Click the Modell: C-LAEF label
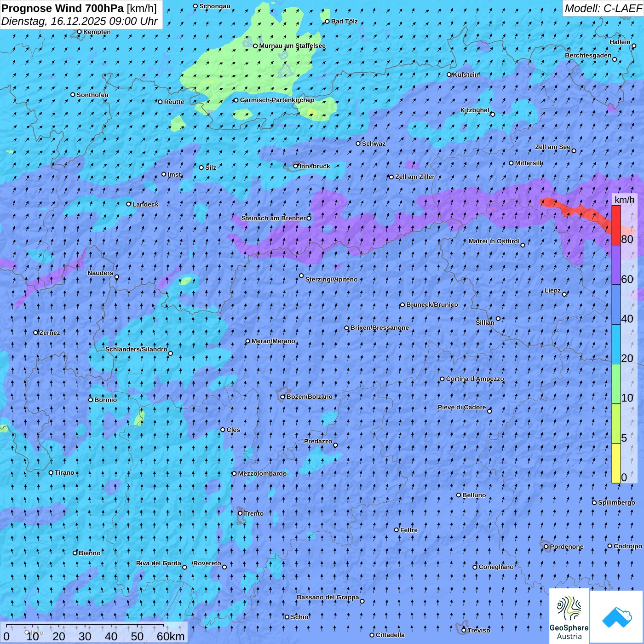The width and height of the screenshot is (644, 644). [x=603, y=8]
